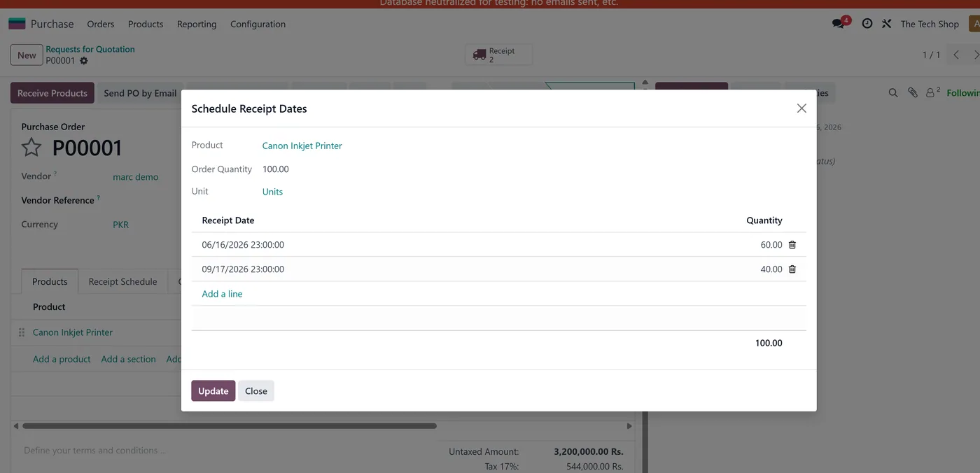The width and height of the screenshot is (980, 473).
Task: Click Canon Inkjet Printer in the order lines
Action: point(73,332)
